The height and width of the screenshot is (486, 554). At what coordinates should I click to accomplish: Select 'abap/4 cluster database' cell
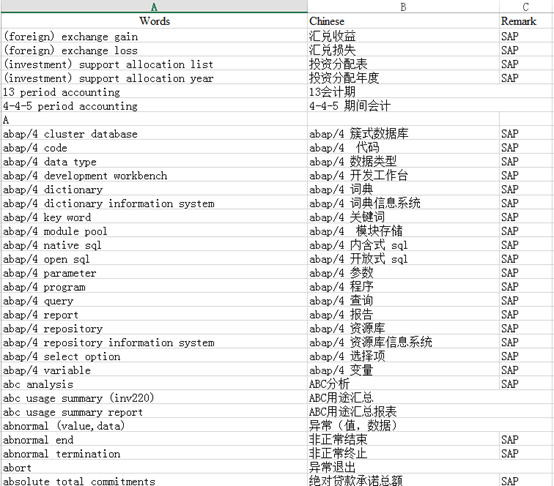pos(154,134)
